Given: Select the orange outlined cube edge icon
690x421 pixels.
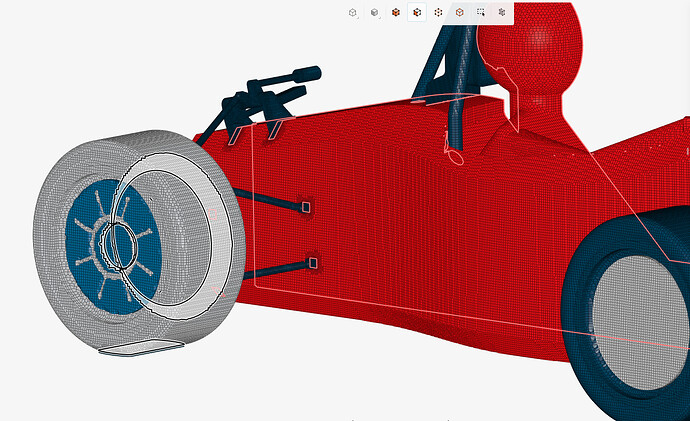Looking at the screenshot, I should tap(459, 13).
